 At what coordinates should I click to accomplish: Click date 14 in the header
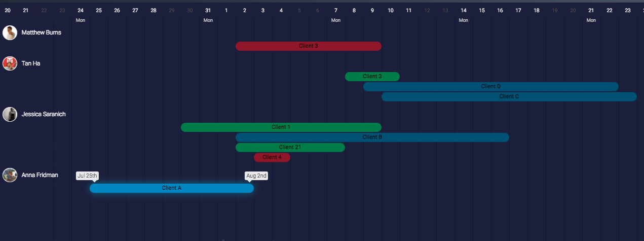[x=464, y=10]
